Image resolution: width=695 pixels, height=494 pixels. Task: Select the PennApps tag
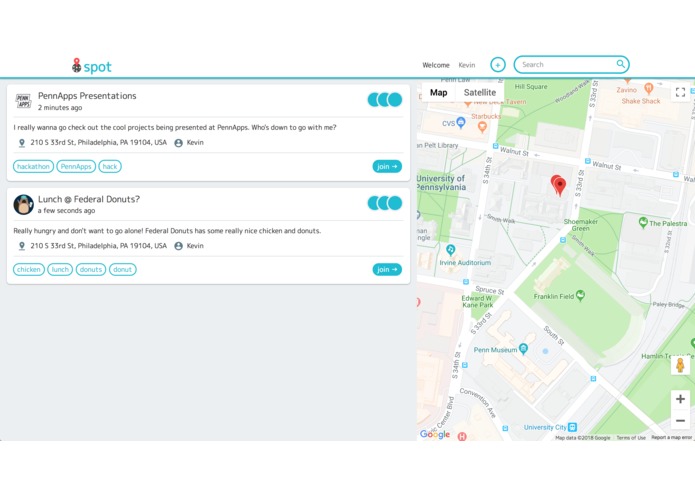76,167
